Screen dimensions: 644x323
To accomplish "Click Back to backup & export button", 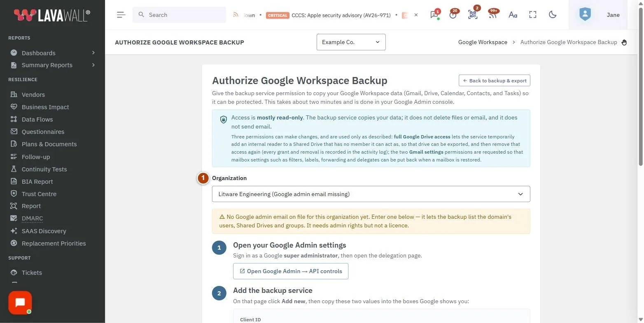I will point(495,80).
